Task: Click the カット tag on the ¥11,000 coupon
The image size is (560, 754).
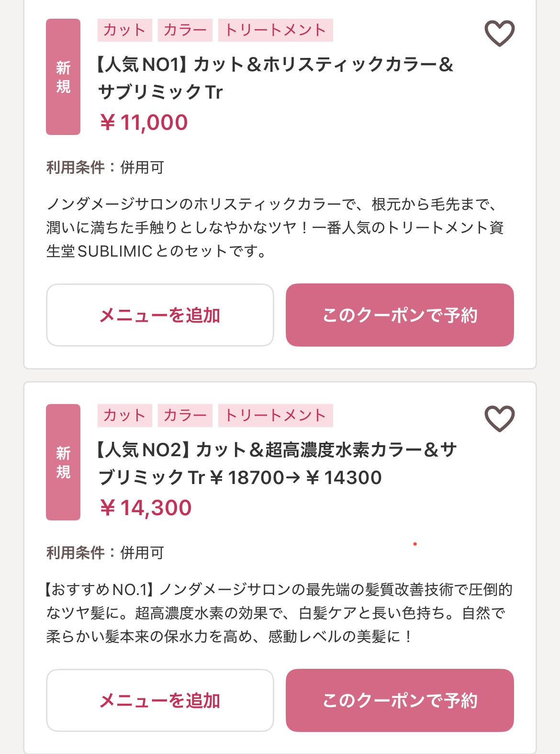Action: coord(124,30)
